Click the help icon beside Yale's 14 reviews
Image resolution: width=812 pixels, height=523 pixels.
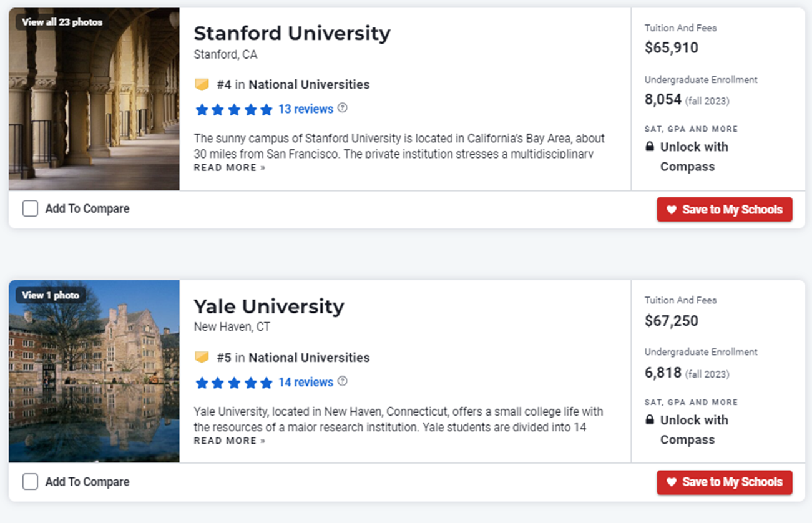point(342,381)
